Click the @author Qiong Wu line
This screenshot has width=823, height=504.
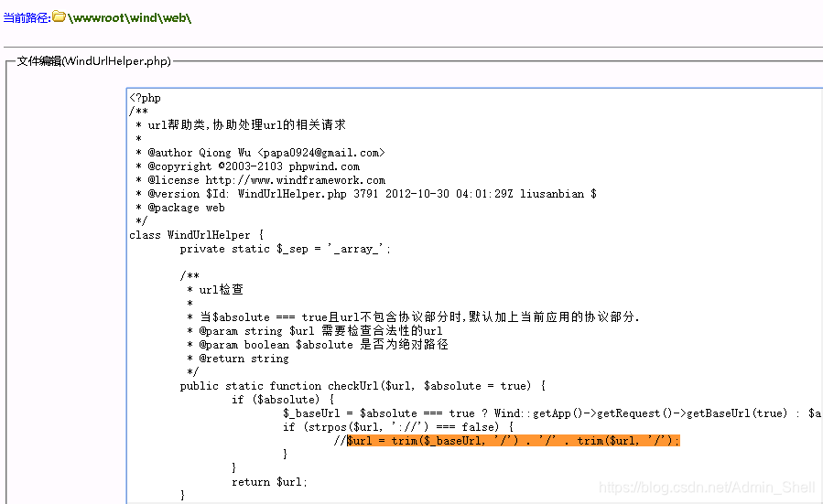260,153
